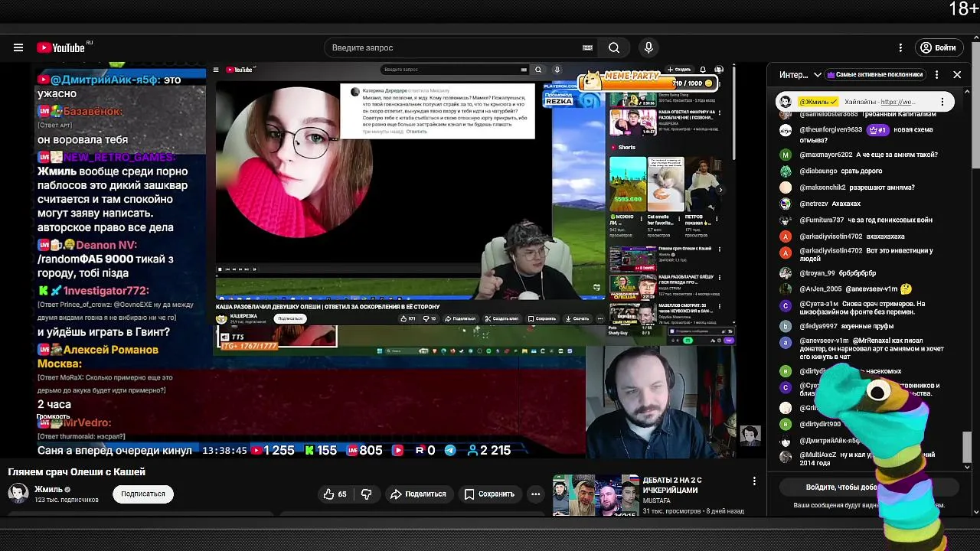
Task: Open the more-actions ellipsis under the video
Action: 536,494
